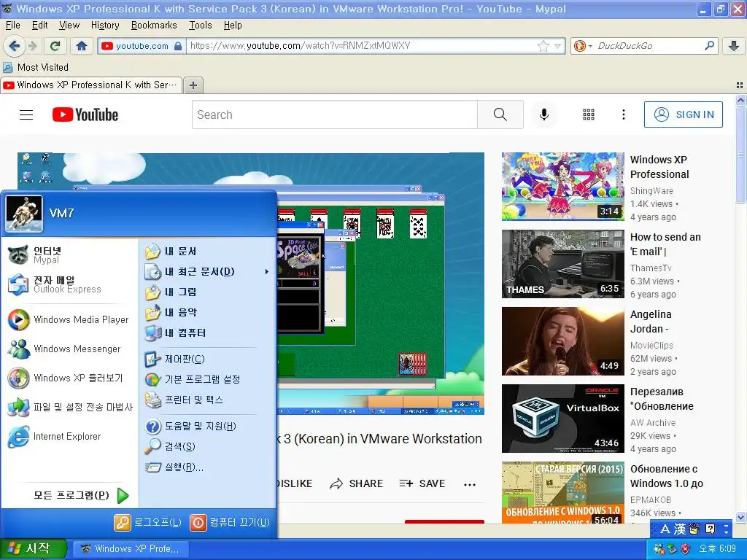The height and width of the screenshot is (560, 747).
Task: Click 컴퓨터 끄기(U) shutdown button
Action: point(230,522)
